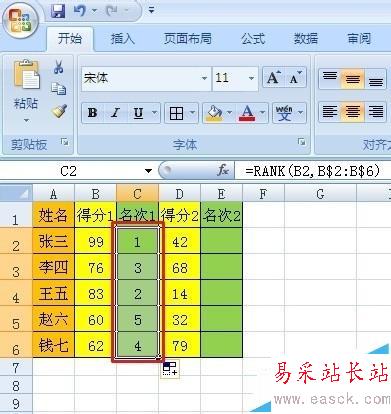
Task: Select the cell containing 张三
Action: click(x=53, y=241)
